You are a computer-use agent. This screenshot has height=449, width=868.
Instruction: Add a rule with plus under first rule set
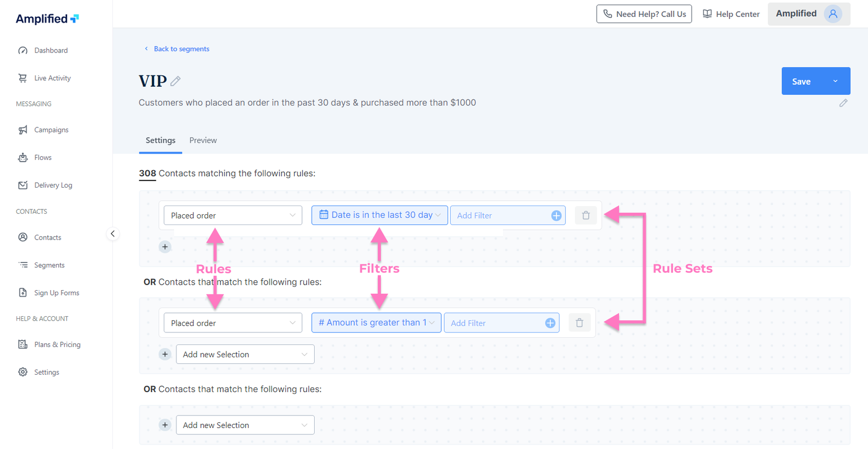click(165, 247)
